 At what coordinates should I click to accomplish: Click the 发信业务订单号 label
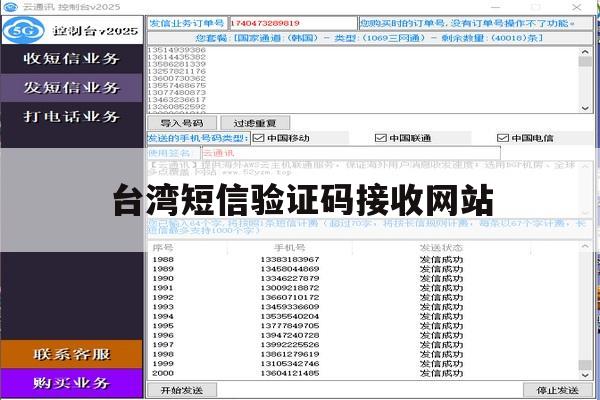pyautogui.click(x=187, y=23)
